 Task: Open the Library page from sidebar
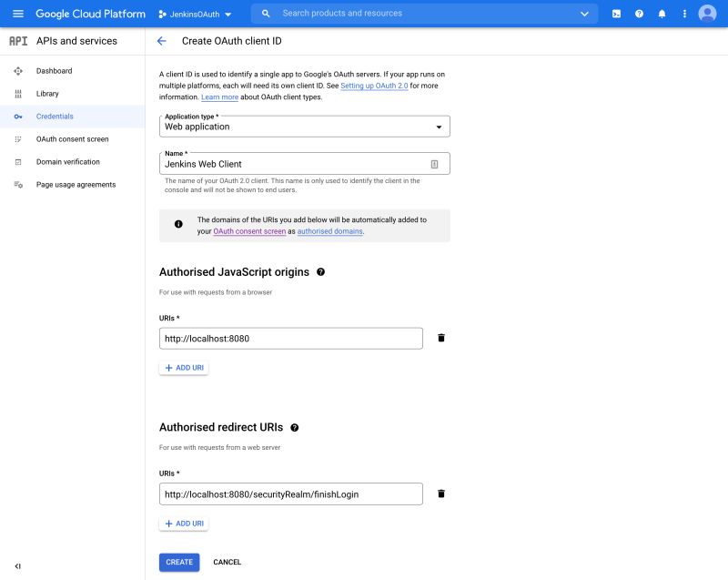(55, 94)
